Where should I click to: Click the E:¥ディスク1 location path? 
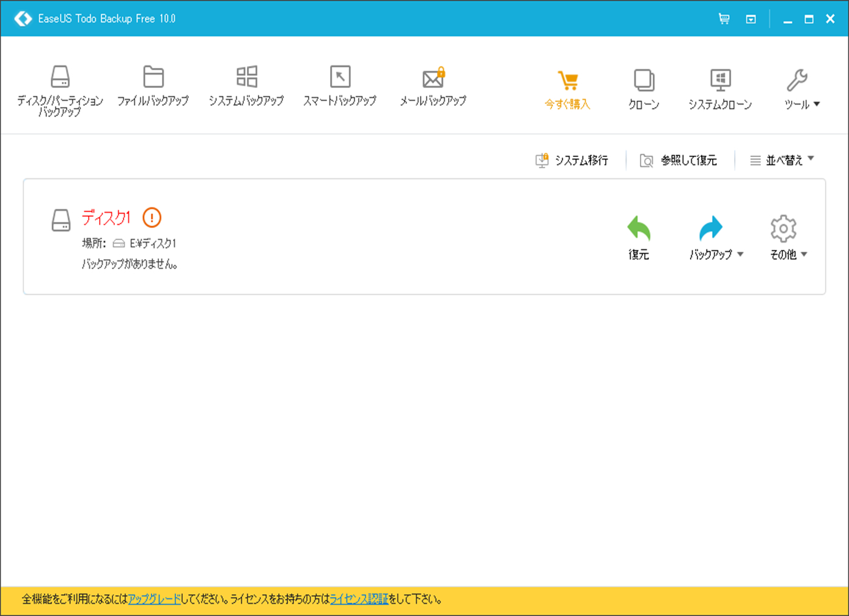click(x=153, y=243)
